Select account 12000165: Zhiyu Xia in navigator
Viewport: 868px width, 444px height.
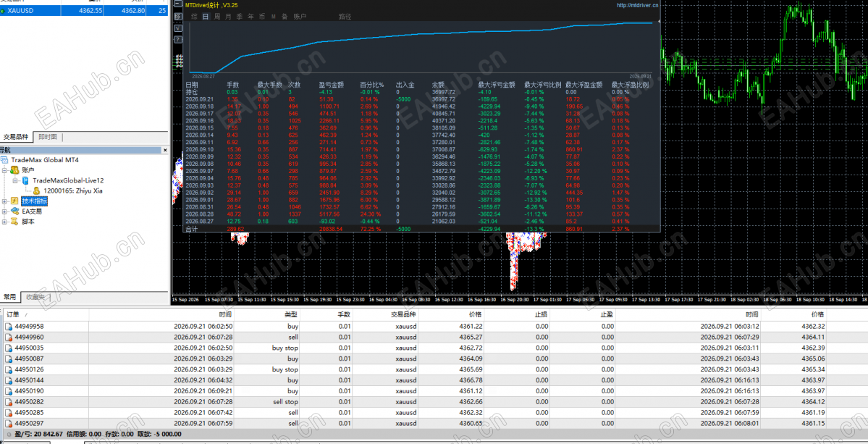(72, 191)
